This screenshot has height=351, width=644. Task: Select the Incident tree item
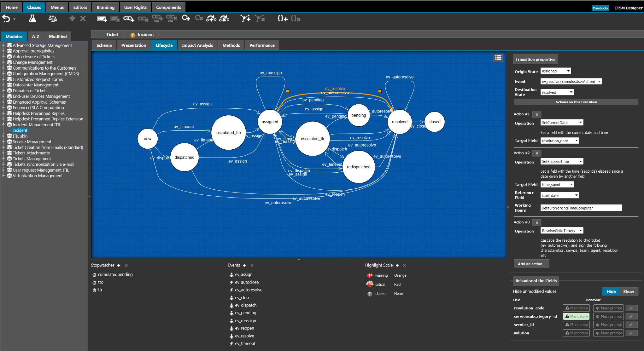pos(20,130)
